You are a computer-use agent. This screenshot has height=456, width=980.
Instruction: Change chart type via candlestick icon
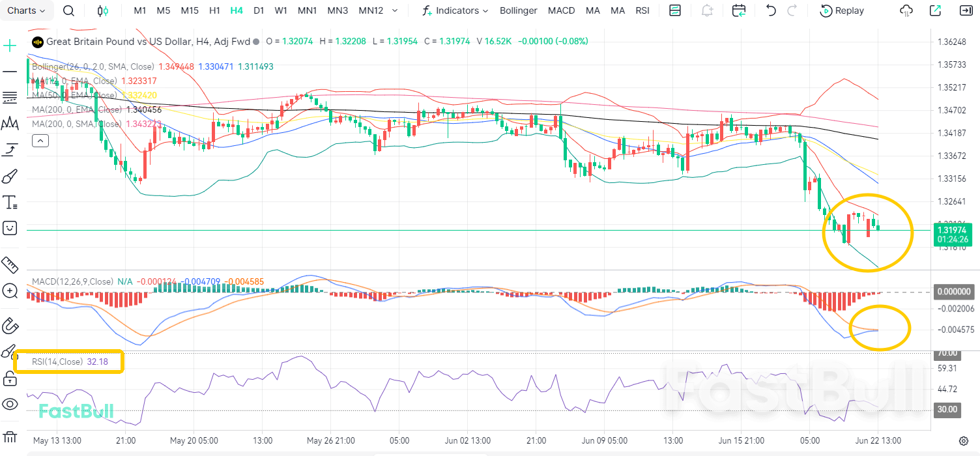[102, 10]
